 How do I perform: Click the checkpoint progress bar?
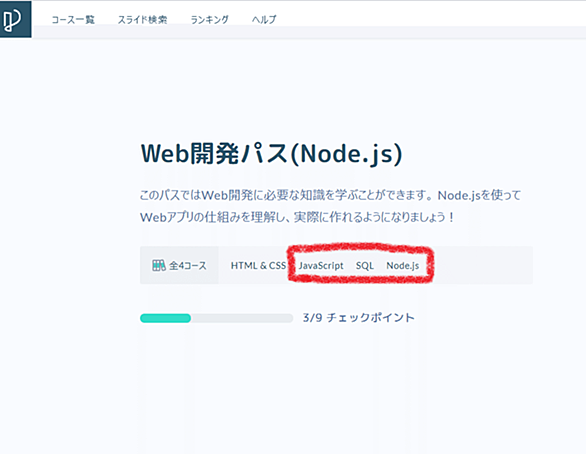pyautogui.click(x=216, y=318)
